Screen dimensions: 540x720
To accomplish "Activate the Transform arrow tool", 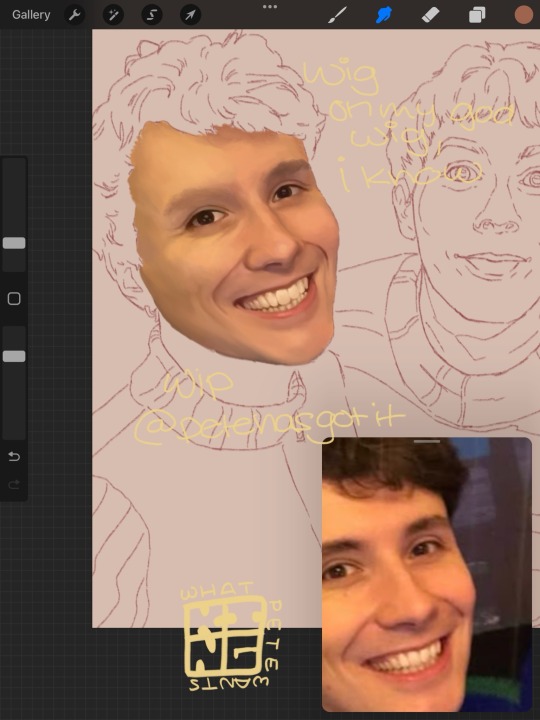I will tap(190, 15).
